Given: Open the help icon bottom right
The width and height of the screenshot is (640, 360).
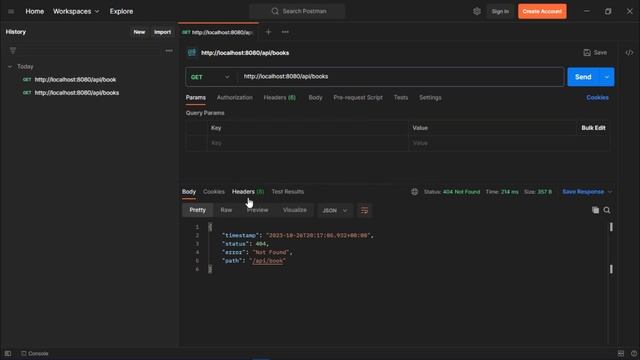Looking at the screenshot, I should pyautogui.click(x=634, y=353).
